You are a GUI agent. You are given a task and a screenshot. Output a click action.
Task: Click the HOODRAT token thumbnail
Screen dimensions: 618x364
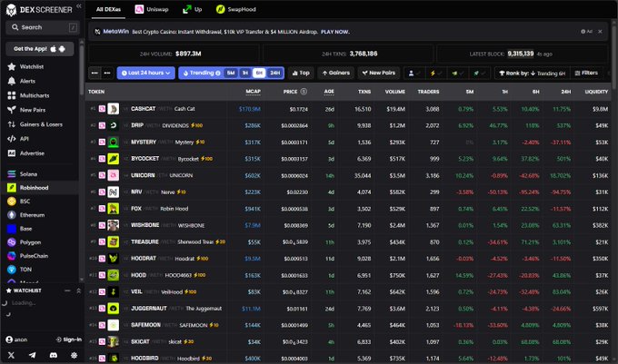click(x=113, y=259)
